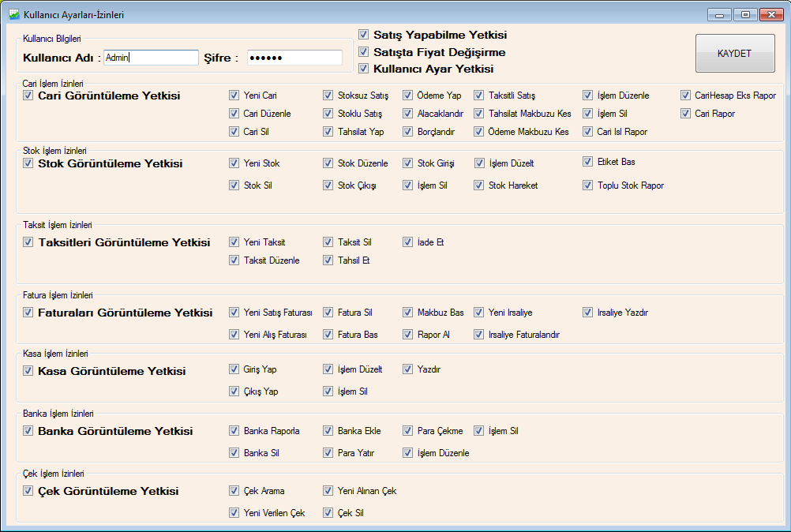Toggle Cari Görüntüleme Yetkisi checkbox
791x532 pixels.
coord(28,96)
